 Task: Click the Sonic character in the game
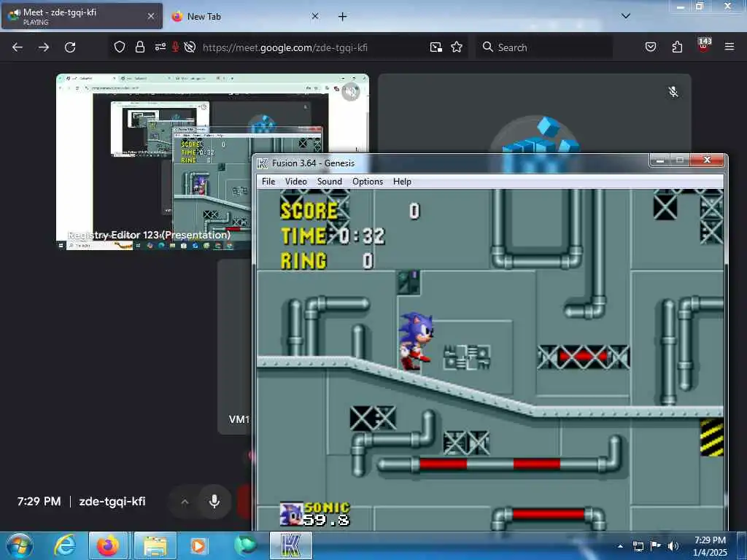[415, 341]
